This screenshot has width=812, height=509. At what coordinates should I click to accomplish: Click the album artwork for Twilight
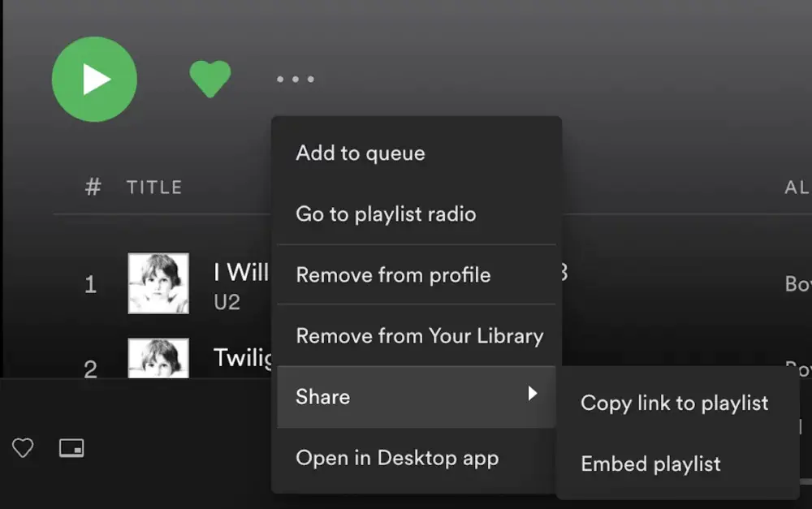(x=158, y=357)
